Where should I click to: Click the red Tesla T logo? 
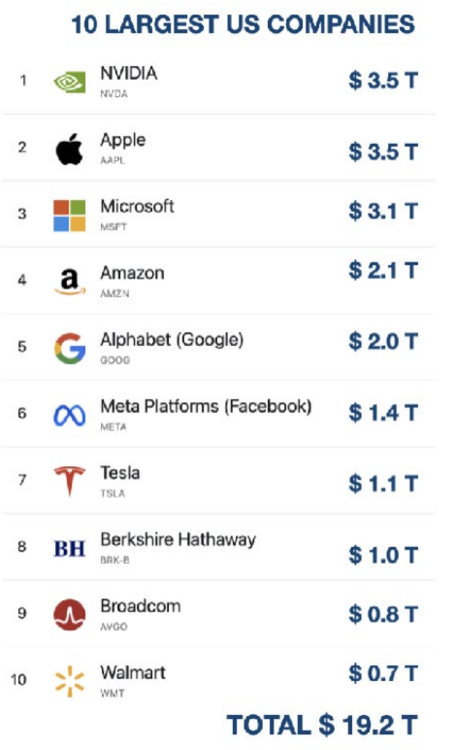69,481
